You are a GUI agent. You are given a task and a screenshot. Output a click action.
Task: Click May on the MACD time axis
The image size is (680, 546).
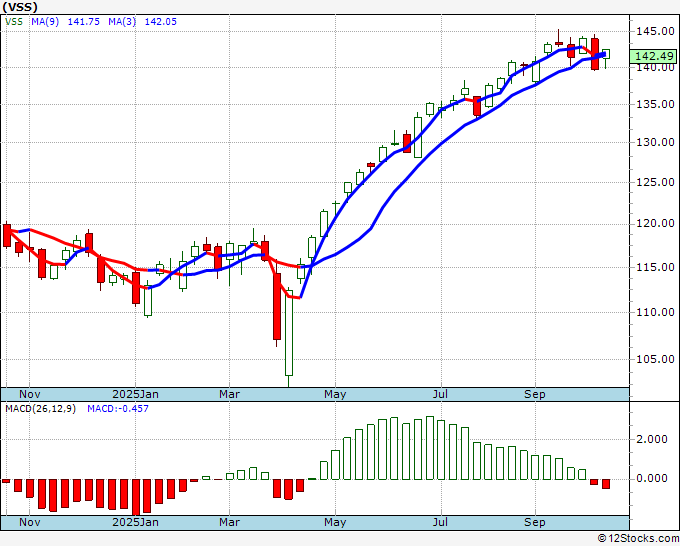(335, 522)
